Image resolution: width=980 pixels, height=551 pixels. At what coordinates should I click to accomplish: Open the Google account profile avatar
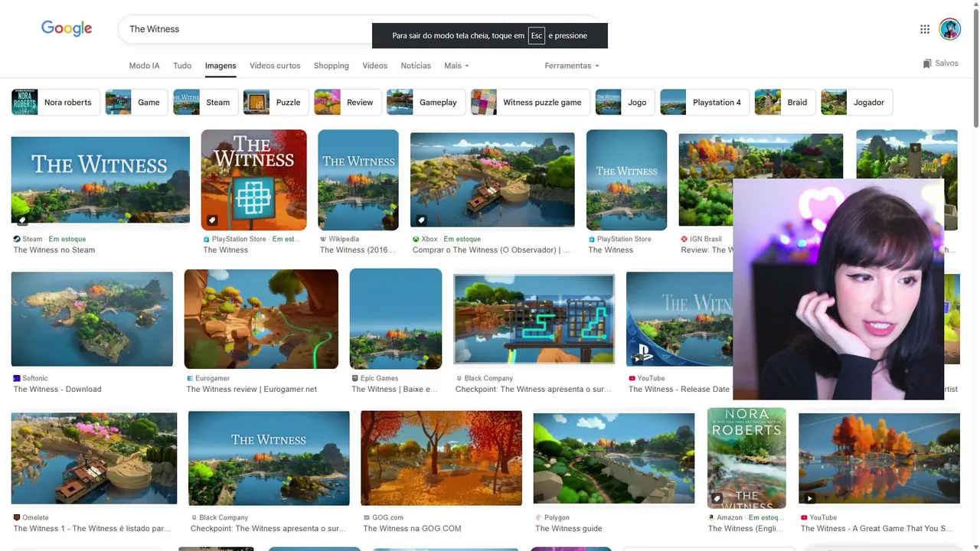(x=949, y=29)
